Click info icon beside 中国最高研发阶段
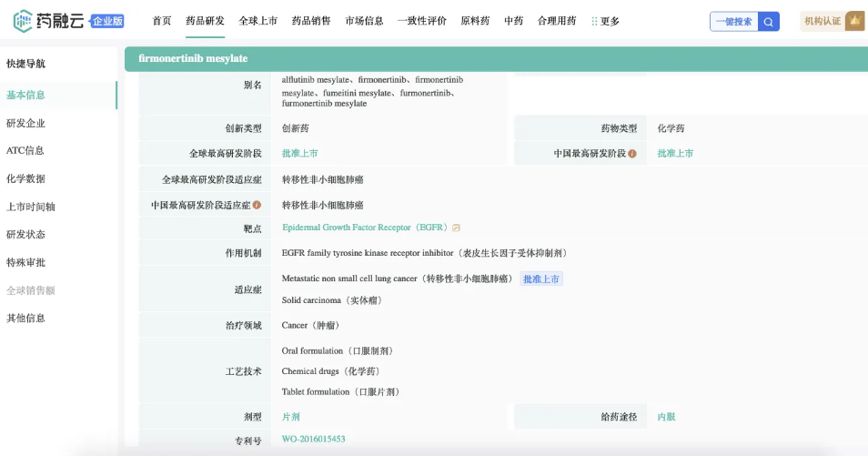868x456 pixels. (x=632, y=154)
